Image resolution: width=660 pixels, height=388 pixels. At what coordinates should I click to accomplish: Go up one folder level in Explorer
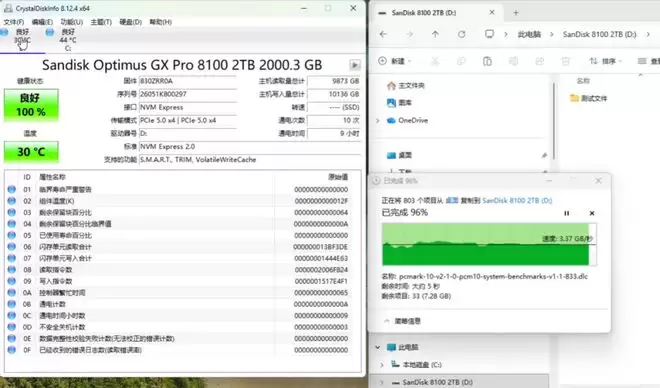tap(435, 34)
